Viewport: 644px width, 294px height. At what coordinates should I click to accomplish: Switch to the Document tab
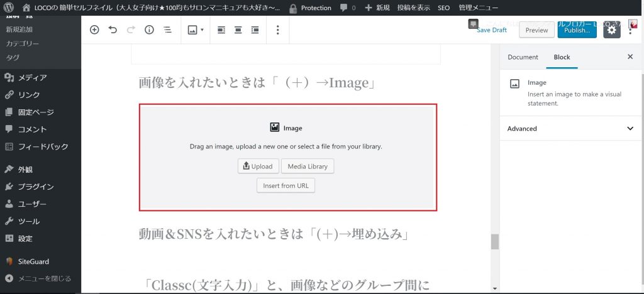click(523, 57)
